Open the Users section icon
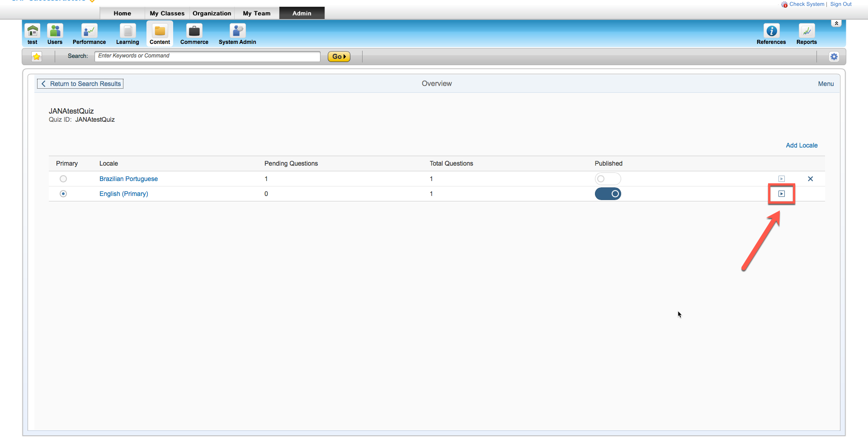The image size is (868, 439). (x=55, y=31)
